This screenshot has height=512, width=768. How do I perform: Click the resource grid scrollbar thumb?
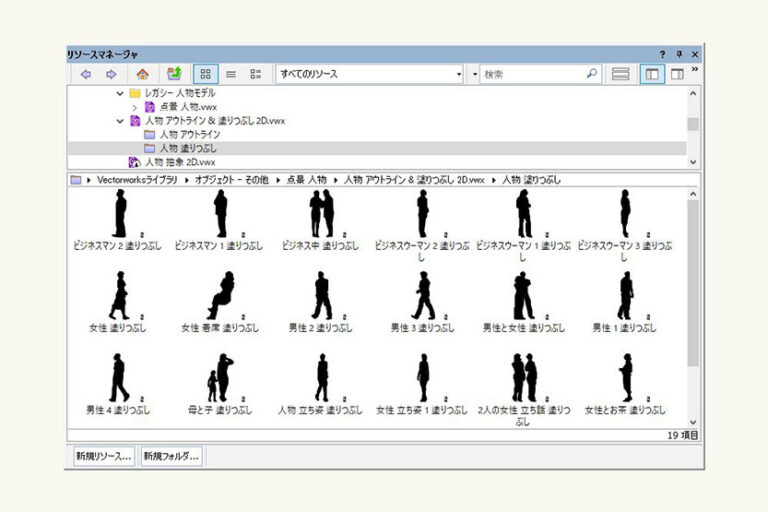693,283
